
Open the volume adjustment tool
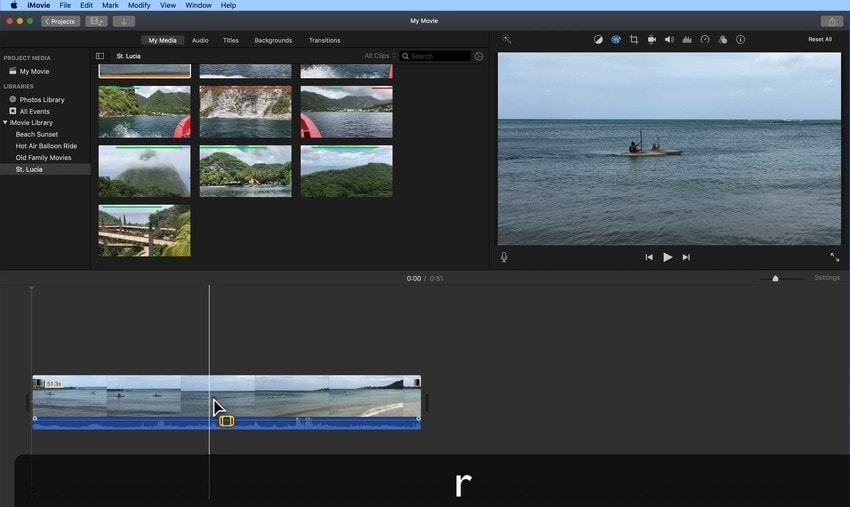click(669, 40)
